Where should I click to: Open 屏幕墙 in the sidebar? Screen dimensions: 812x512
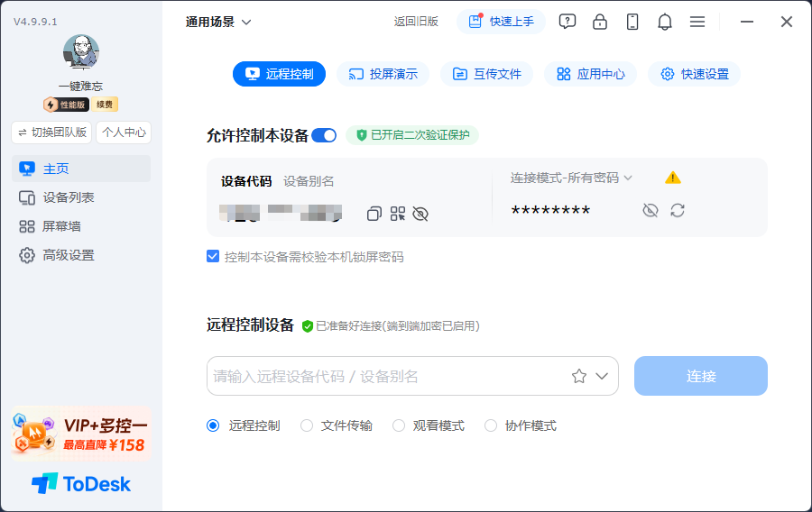[x=81, y=226]
